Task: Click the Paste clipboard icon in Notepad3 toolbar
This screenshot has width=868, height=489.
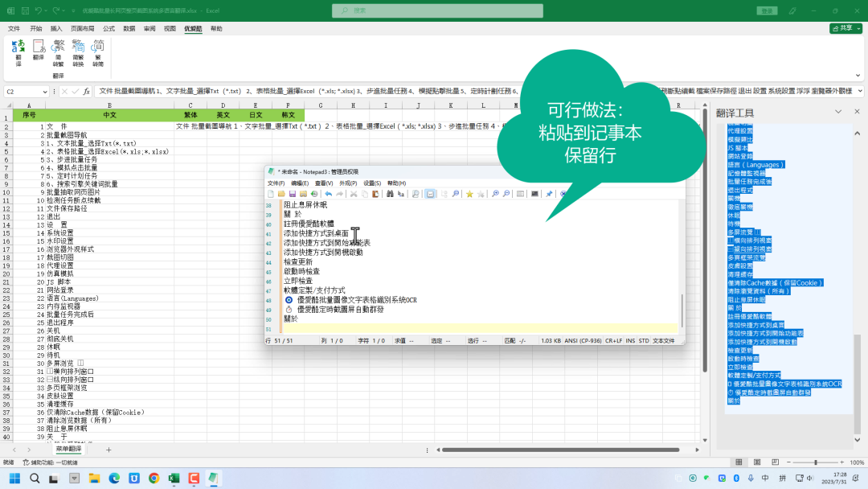Action: [x=375, y=194]
